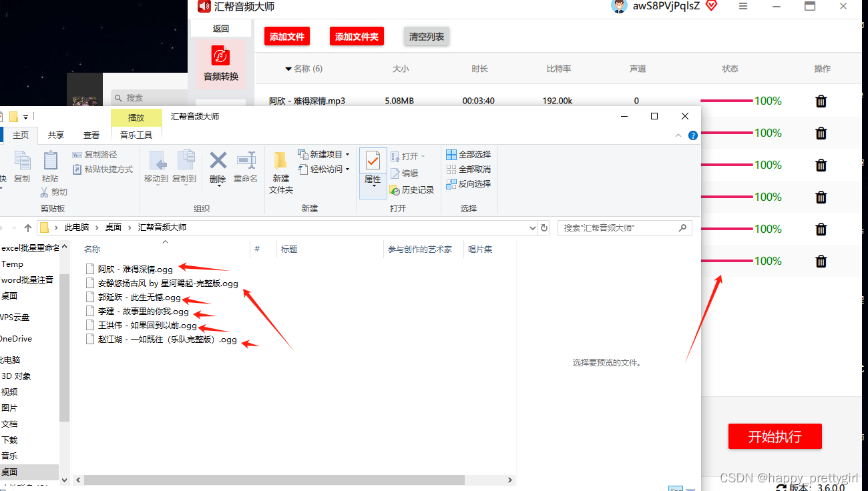Click 复制路径 in the ribbon
868x491 pixels.
click(94, 155)
